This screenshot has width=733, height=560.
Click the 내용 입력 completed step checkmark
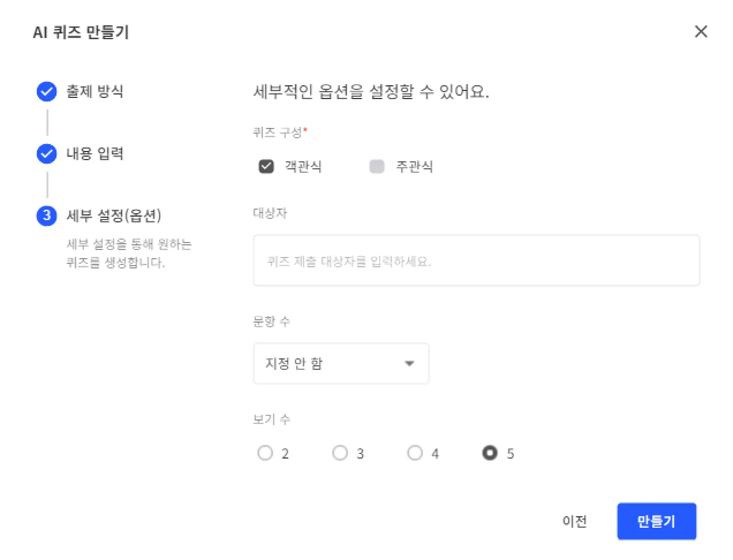click(47, 154)
